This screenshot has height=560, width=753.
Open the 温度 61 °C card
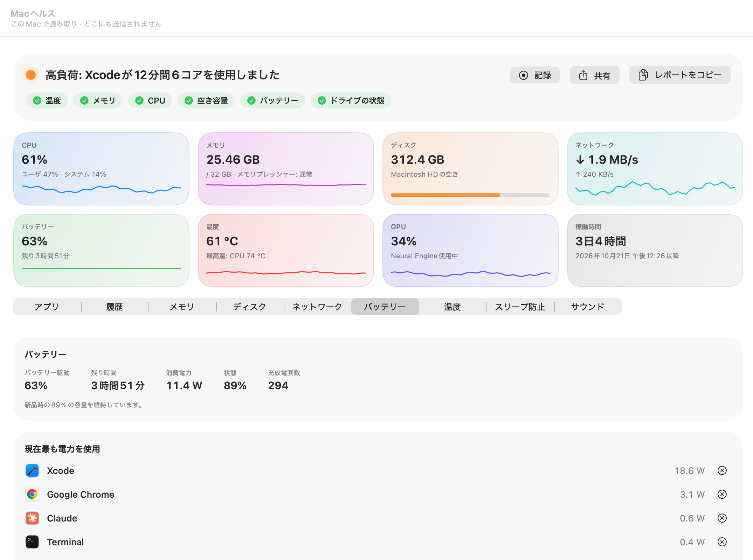[x=286, y=250]
